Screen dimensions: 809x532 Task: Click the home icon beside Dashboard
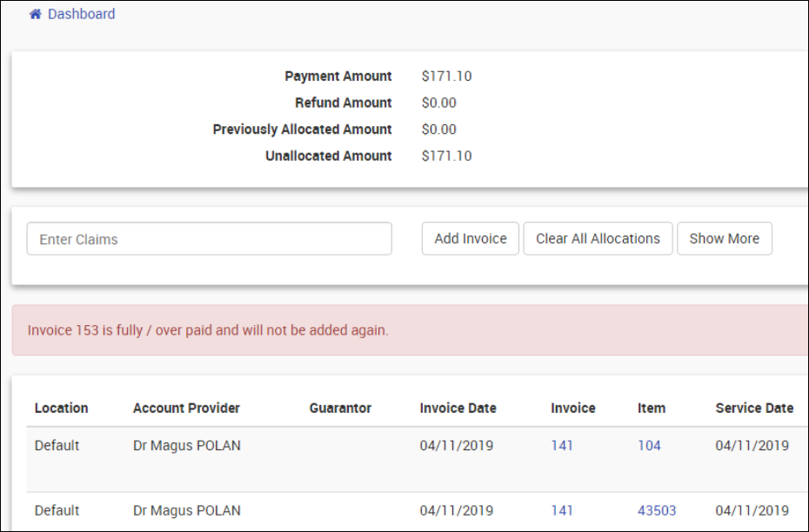(x=36, y=14)
